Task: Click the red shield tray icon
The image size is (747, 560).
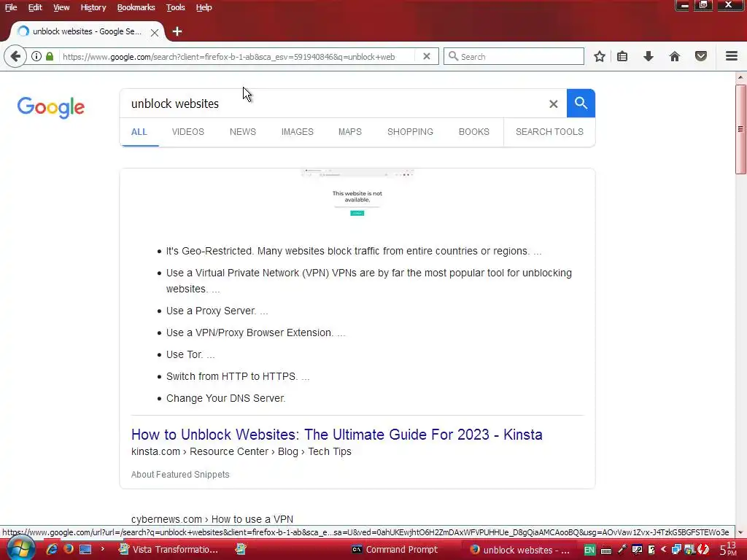Action: point(703,550)
